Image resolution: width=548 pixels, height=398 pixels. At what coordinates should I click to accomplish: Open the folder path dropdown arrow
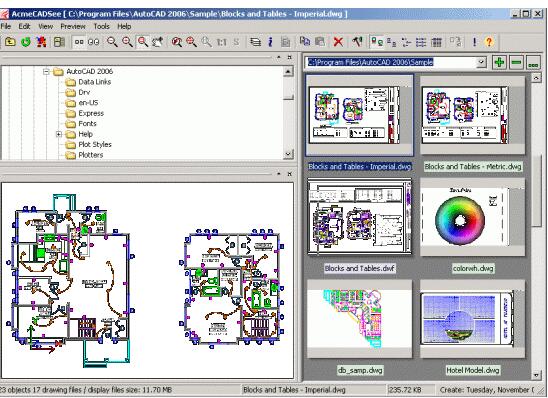[481, 62]
